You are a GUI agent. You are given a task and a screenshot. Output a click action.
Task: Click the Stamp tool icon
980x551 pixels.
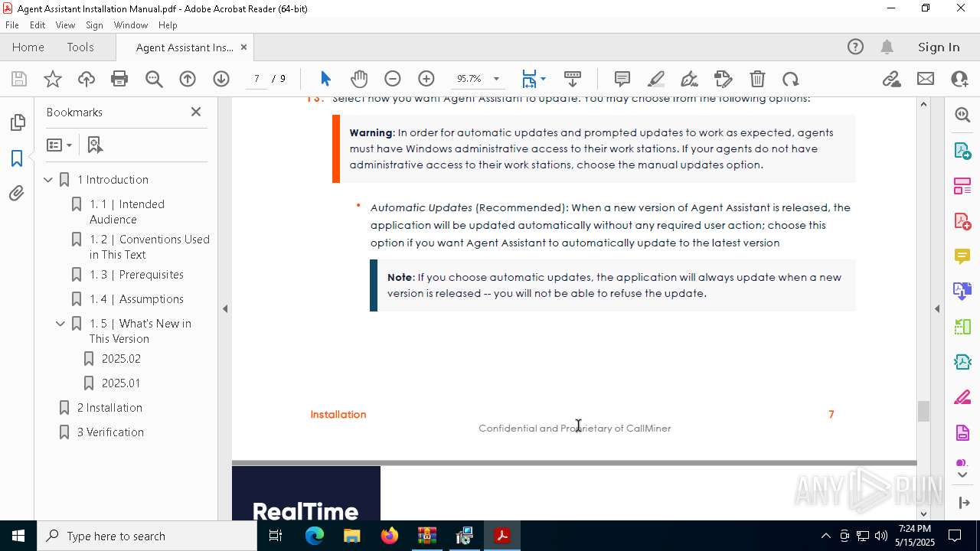pyautogui.click(x=723, y=79)
